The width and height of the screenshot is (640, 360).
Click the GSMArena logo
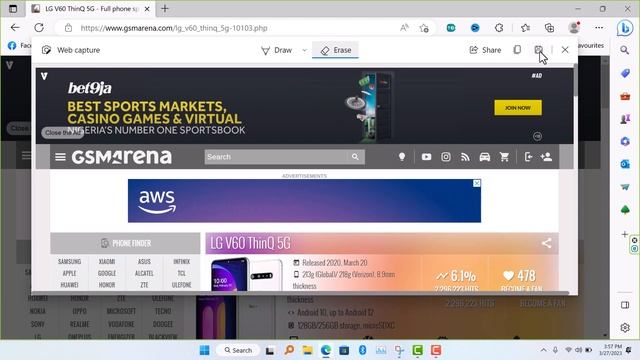(122, 157)
